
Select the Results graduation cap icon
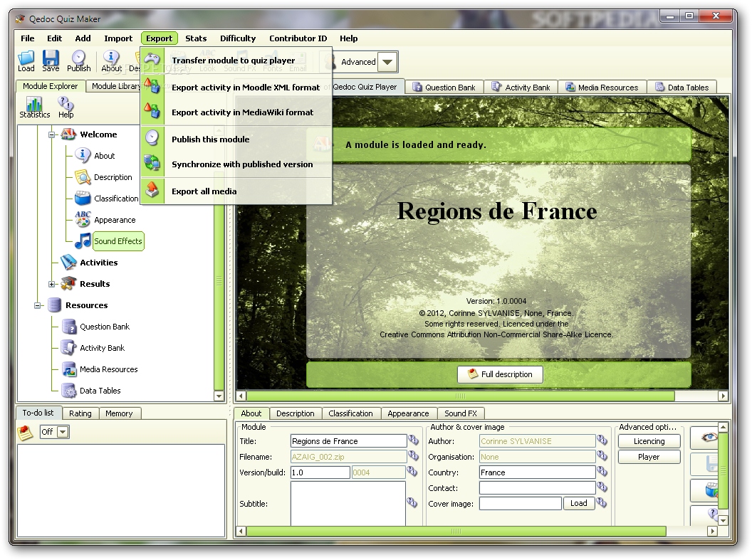[x=68, y=283]
